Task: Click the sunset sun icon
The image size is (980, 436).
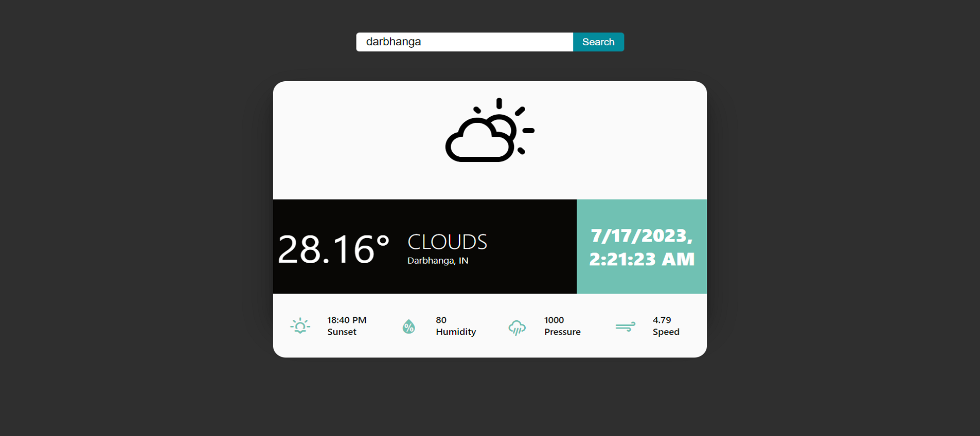Action: click(300, 326)
